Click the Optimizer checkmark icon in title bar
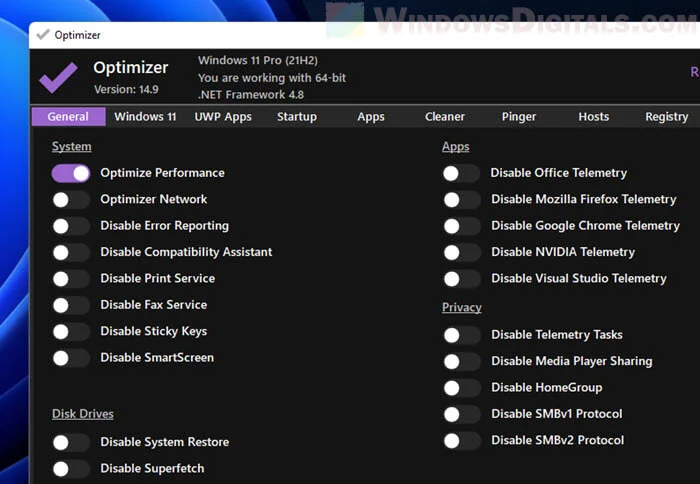Image resolution: width=700 pixels, height=484 pixels. pyautogui.click(x=43, y=34)
